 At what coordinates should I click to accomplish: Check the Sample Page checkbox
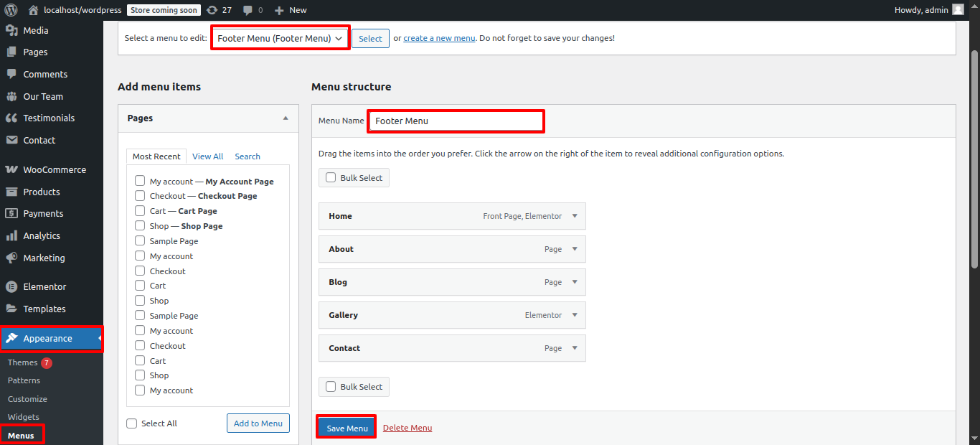click(140, 241)
